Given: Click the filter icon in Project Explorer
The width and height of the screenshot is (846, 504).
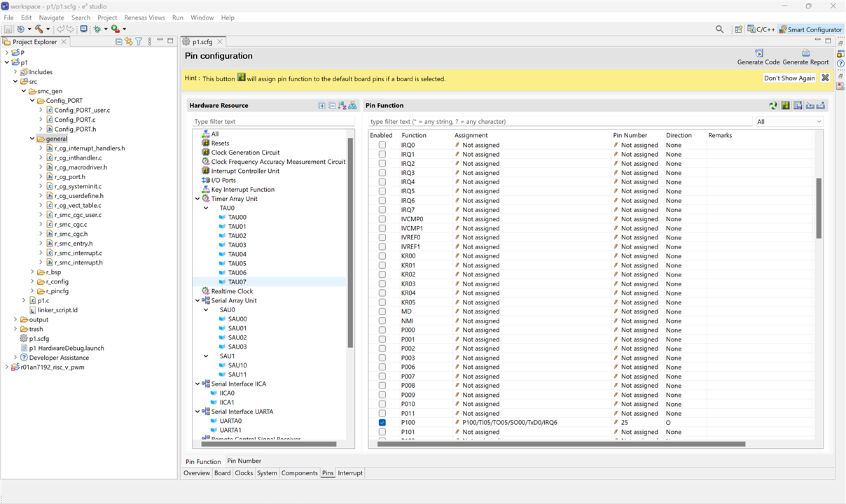Looking at the screenshot, I should (x=139, y=42).
